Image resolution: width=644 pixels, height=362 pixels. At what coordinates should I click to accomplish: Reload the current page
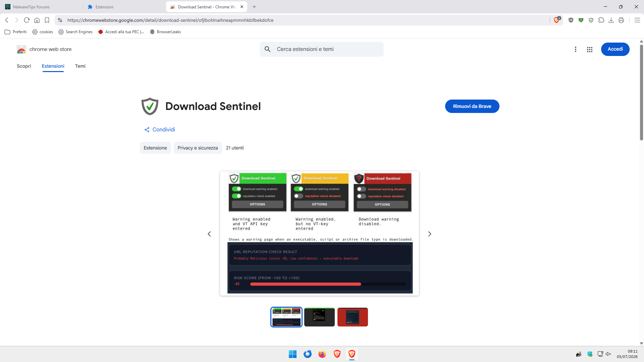(27, 20)
